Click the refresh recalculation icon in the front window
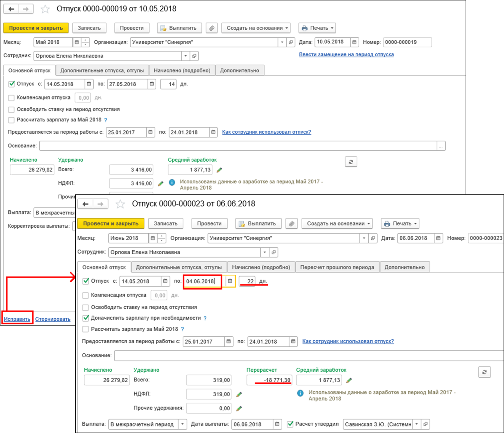This screenshot has height=433, width=504. pyautogui.click(x=484, y=372)
